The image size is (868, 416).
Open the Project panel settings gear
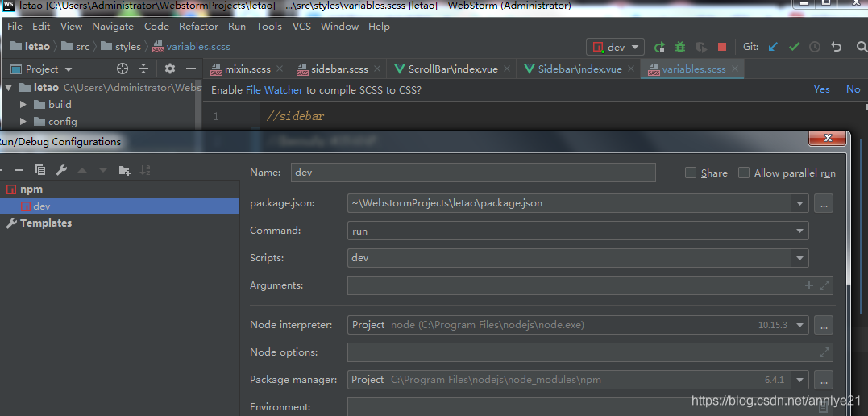(169, 69)
